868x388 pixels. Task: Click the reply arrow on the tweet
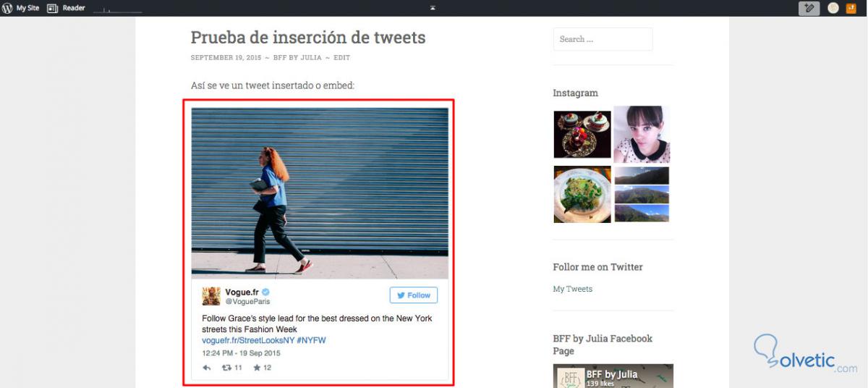pyautogui.click(x=207, y=368)
